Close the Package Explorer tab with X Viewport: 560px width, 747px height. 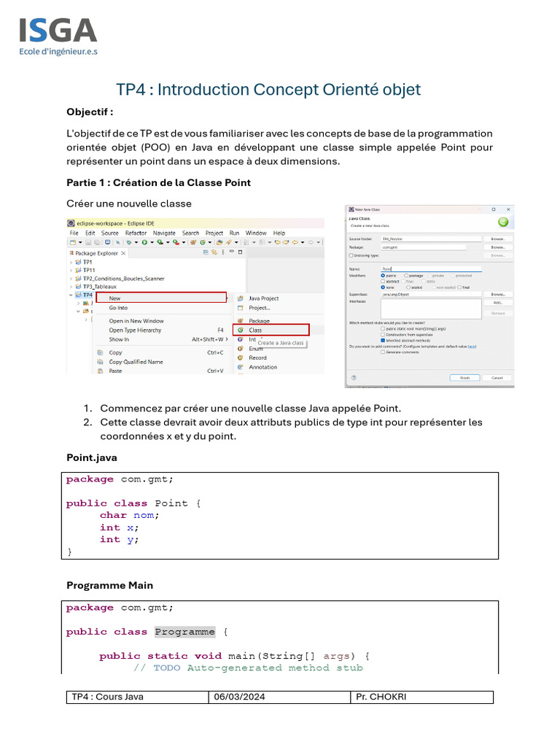click(123, 253)
